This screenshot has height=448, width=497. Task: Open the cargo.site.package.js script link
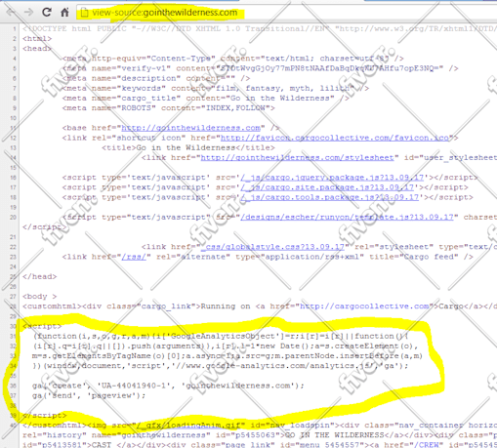click(x=327, y=187)
